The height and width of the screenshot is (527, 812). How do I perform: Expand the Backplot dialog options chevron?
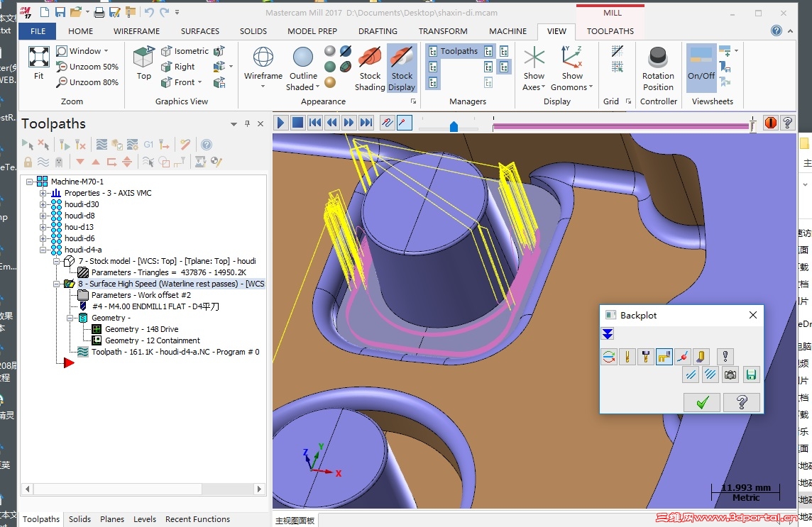pyautogui.click(x=608, y=334)
